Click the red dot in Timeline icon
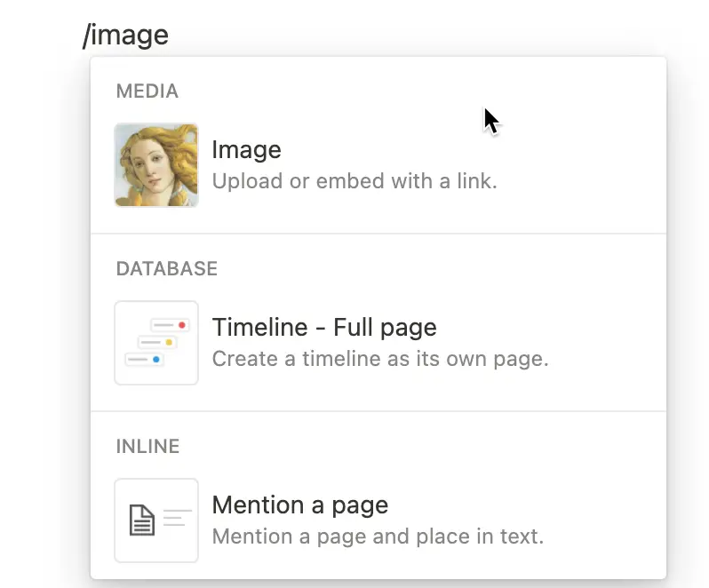709x588 pixels. point(182,325)
